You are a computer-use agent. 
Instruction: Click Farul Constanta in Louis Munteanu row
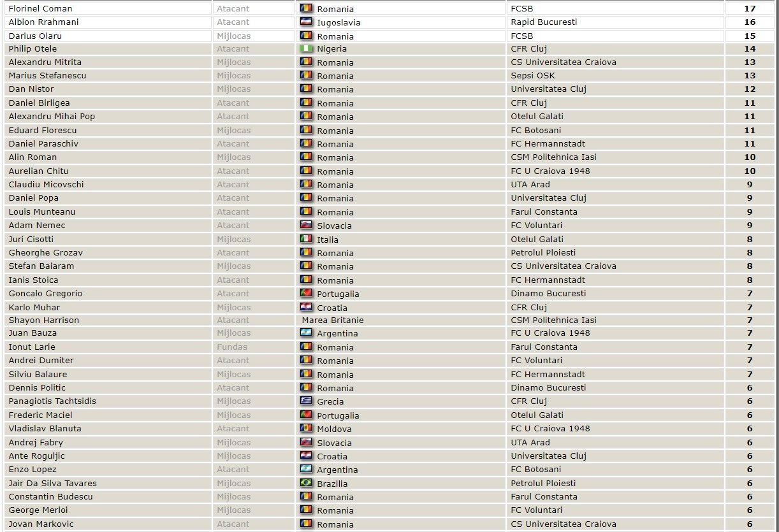click(544, 212)
